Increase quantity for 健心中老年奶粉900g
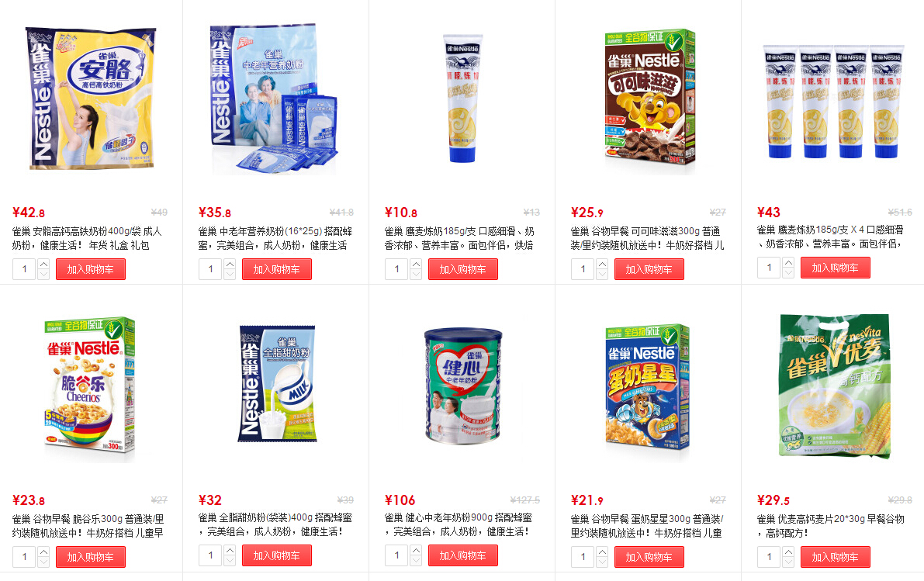Viewport: 924px width, 581px height. click(416, 550)
